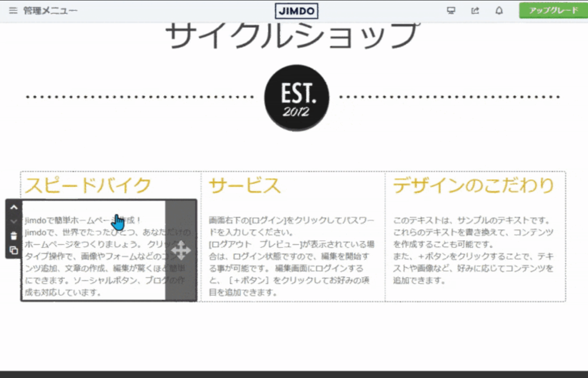588x378 pixels.
Task: Select the サービス heading
Action: (245, 185)
